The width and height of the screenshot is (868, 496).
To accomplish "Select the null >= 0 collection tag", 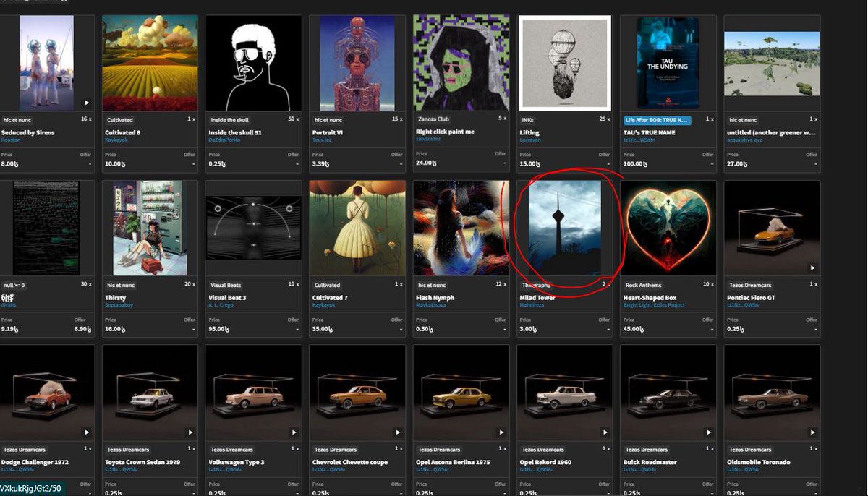I will tap(14, 285).
